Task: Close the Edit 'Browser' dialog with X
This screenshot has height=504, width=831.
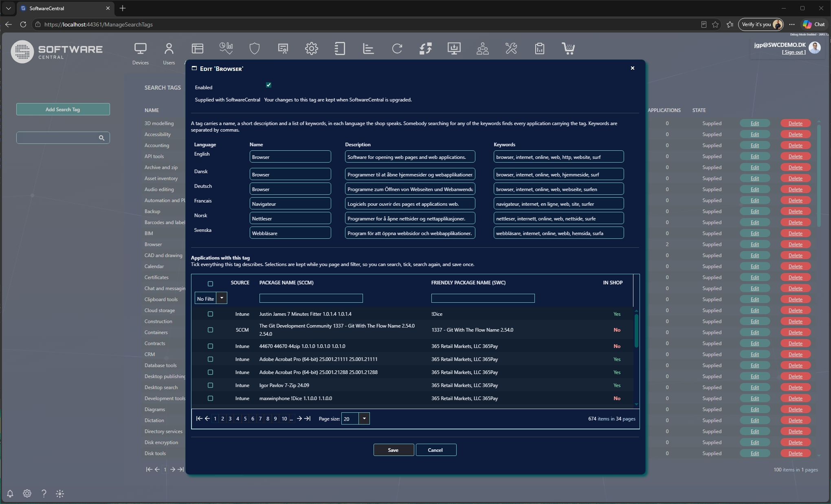Action: (633, 68)
